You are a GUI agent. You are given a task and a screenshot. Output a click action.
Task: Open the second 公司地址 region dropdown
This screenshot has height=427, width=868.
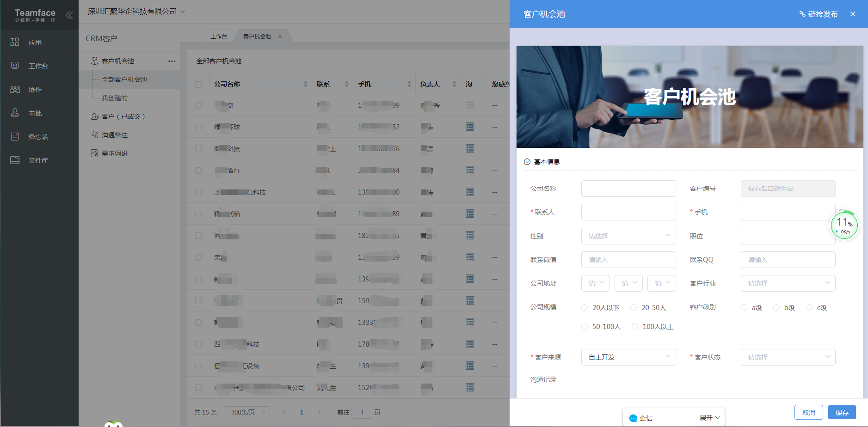click(628, 283)
